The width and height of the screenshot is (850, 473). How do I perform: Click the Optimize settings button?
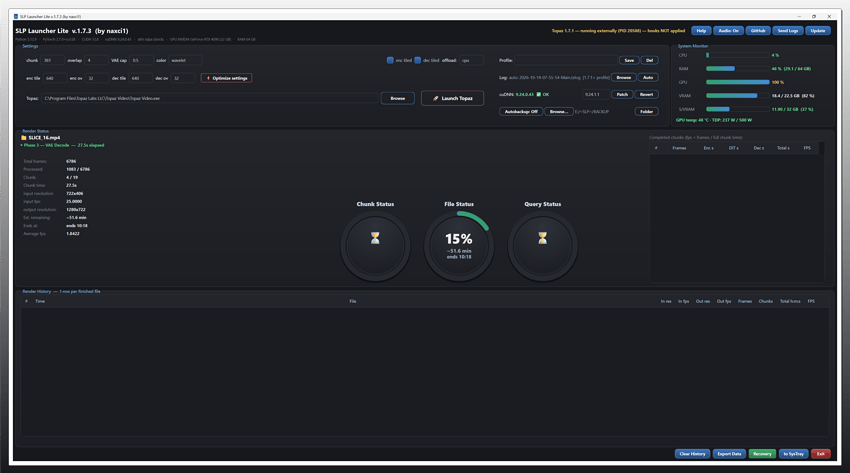[227, 78]
